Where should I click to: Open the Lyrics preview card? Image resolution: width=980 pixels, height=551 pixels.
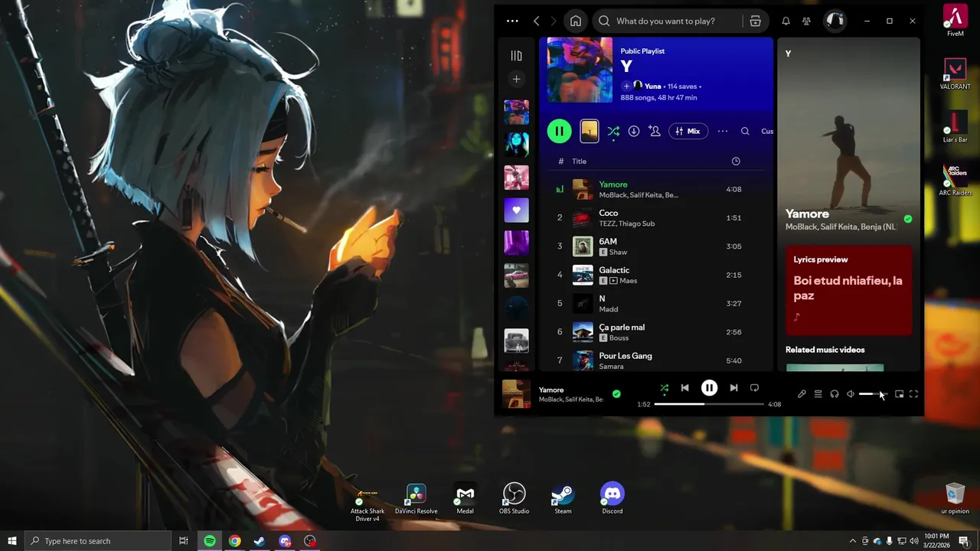coord(849,290)
